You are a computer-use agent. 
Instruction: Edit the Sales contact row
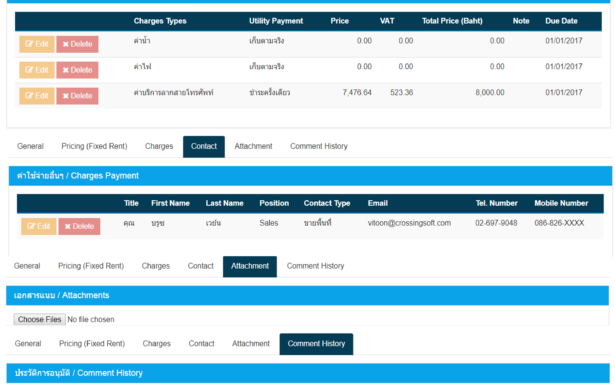38,226
